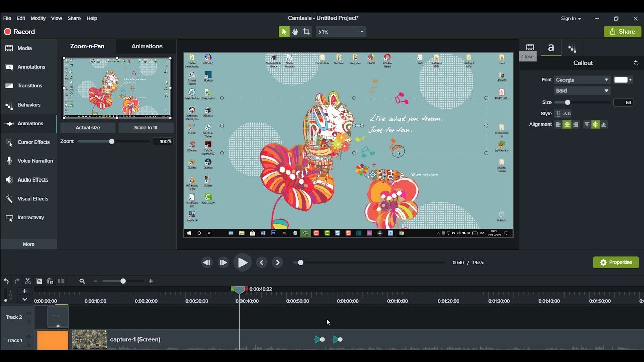This screenshot has height=362, width=644.
Task: Split the clip at playhead
Action: coord(61,281)
